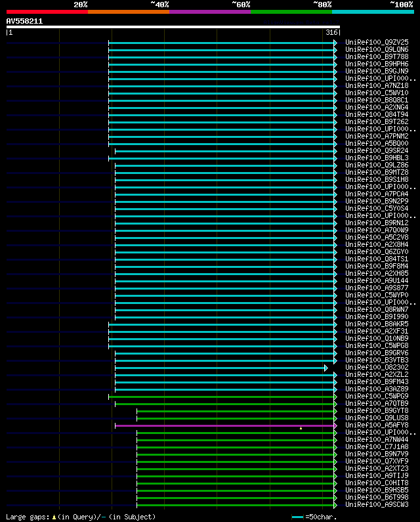Click the green ~80% identity legend segment
Screen dimensions: 420x522
pos(291,12)
